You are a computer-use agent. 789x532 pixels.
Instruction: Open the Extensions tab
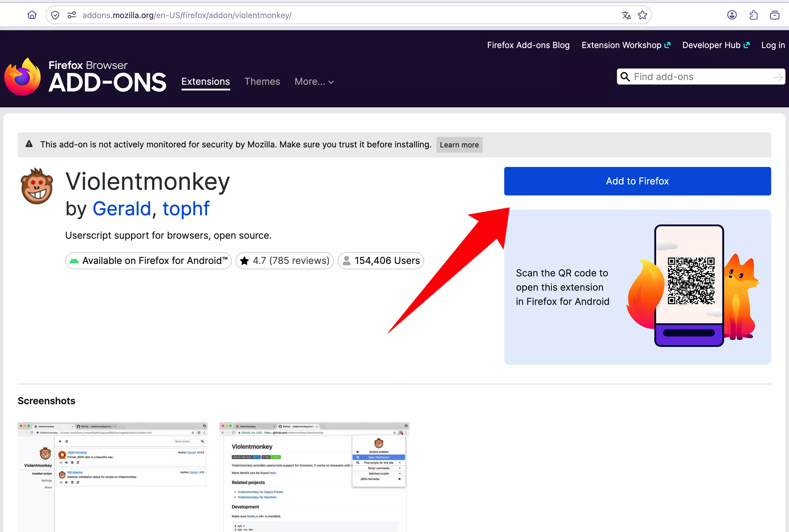pos(206,82)
